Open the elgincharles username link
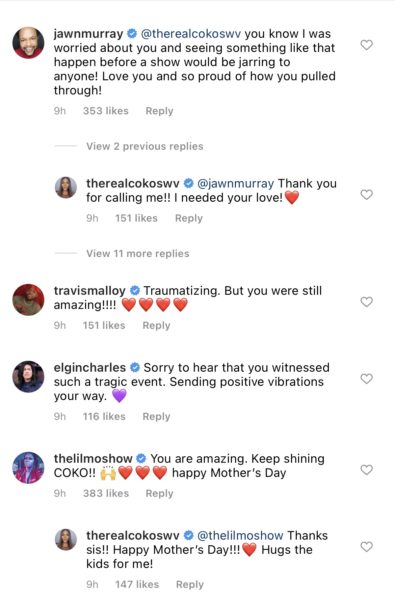Screen dimensions: 395x600 pos(90,368)
